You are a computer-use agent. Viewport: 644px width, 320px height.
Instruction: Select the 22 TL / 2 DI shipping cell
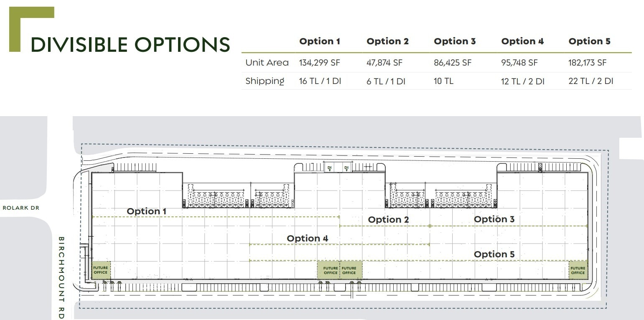(591, 81)
